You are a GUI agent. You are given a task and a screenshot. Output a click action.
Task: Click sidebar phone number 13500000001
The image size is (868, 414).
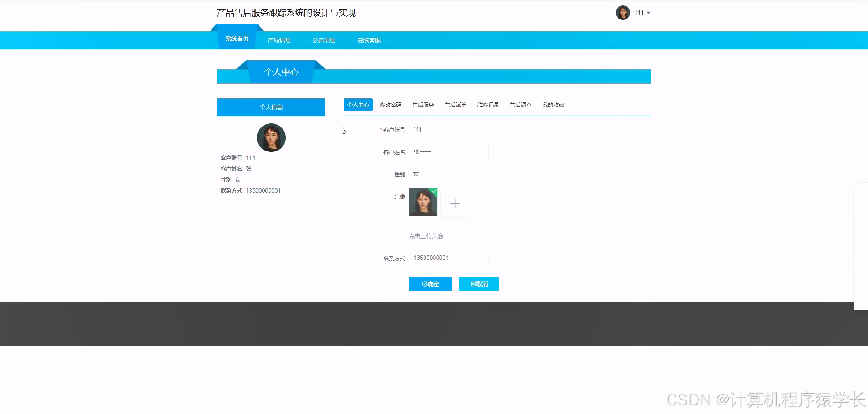point(263,191)
